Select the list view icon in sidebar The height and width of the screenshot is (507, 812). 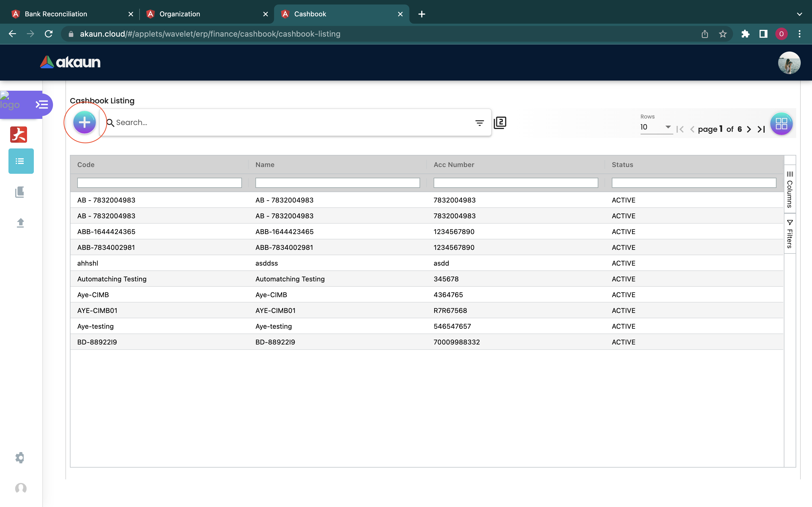(x=21, y=161)
